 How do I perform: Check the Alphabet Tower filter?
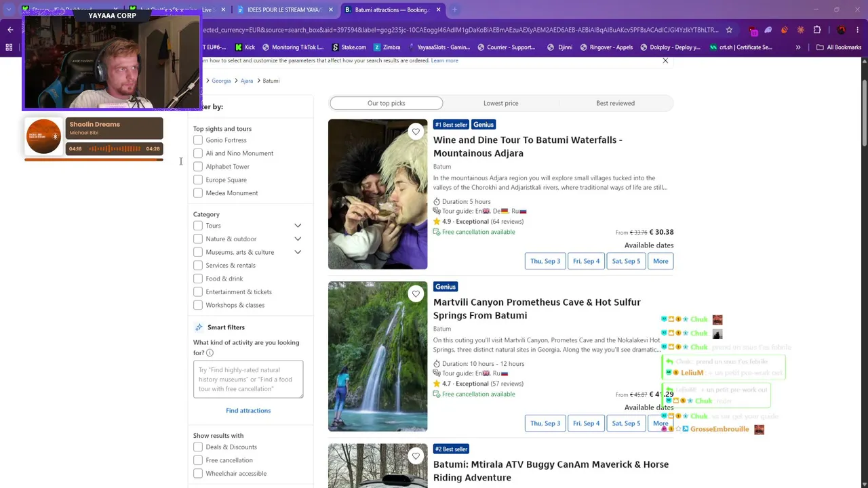coord(198,167)
